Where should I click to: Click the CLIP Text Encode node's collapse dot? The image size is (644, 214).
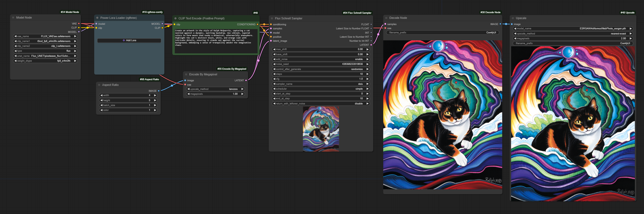pos(176,19)
